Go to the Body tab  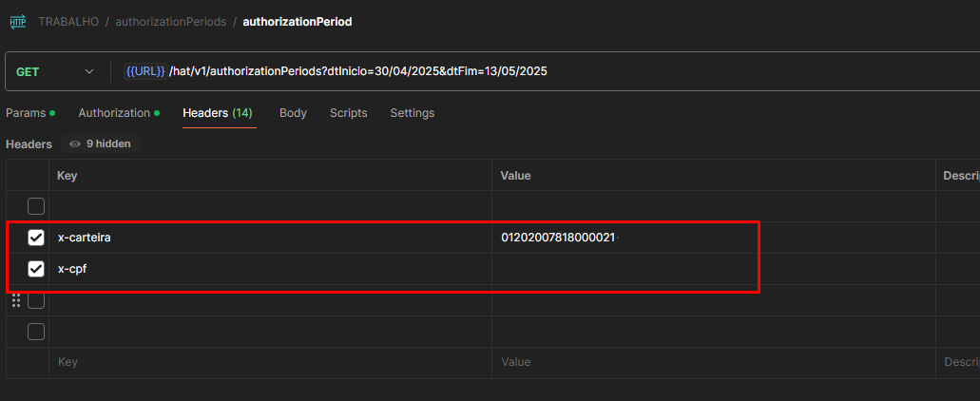pyautogui.click(x=293, y=113)
